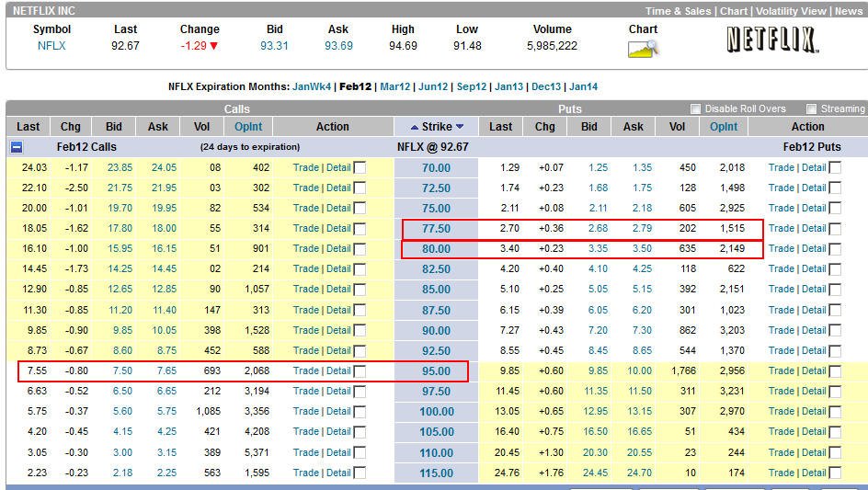Click the 92.50 strike price

[x=436, y=351]
